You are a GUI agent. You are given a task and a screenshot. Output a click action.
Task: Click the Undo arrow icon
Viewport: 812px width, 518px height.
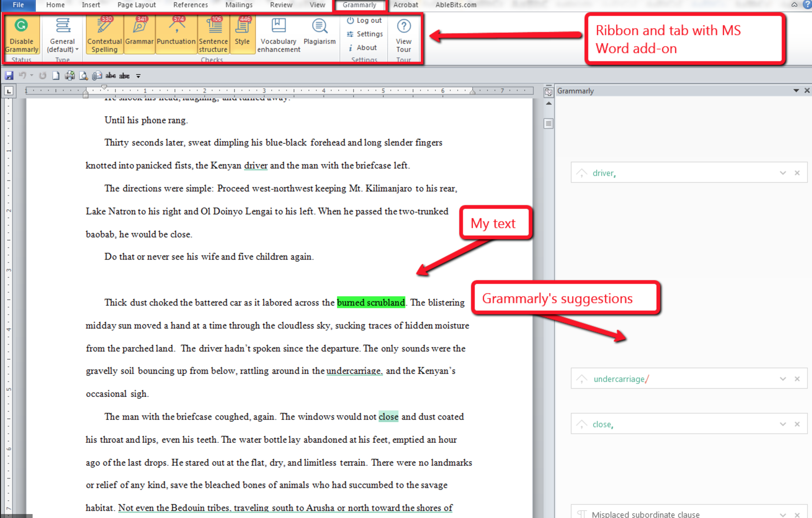point(22,76)
